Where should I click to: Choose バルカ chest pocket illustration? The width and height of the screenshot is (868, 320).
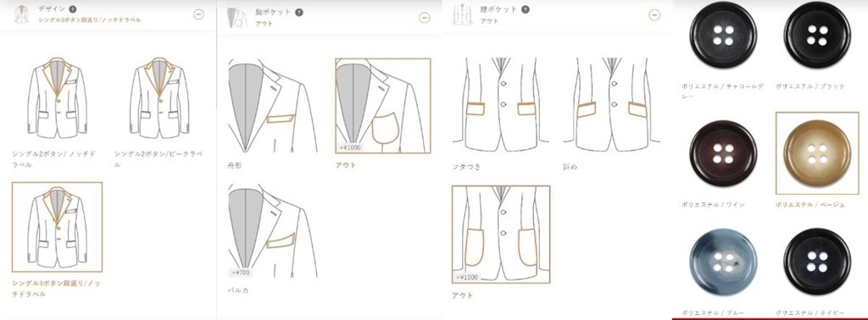pyautogui.click(x=273, y=231)
